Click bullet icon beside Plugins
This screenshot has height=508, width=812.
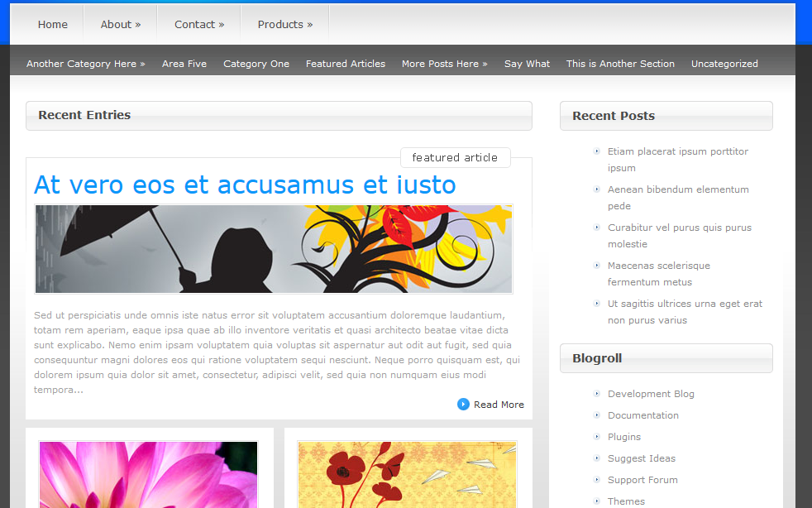(x=596, y=437)
